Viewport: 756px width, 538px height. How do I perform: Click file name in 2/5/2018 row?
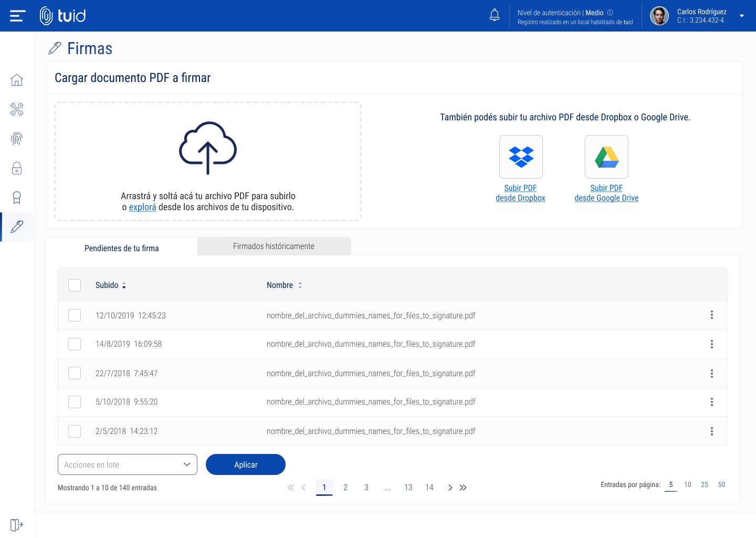tap(371, 431)
